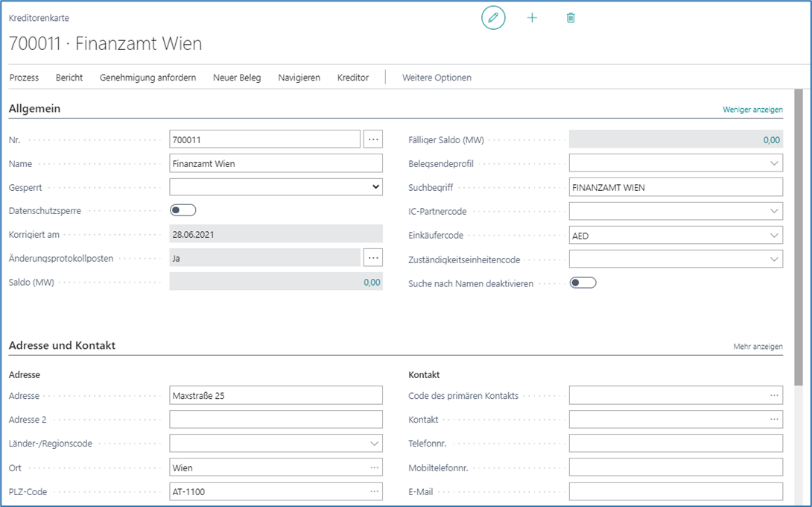Open the Neuer Beleg menu
Viewport: 812px width, 507px height.
[237, 78]
